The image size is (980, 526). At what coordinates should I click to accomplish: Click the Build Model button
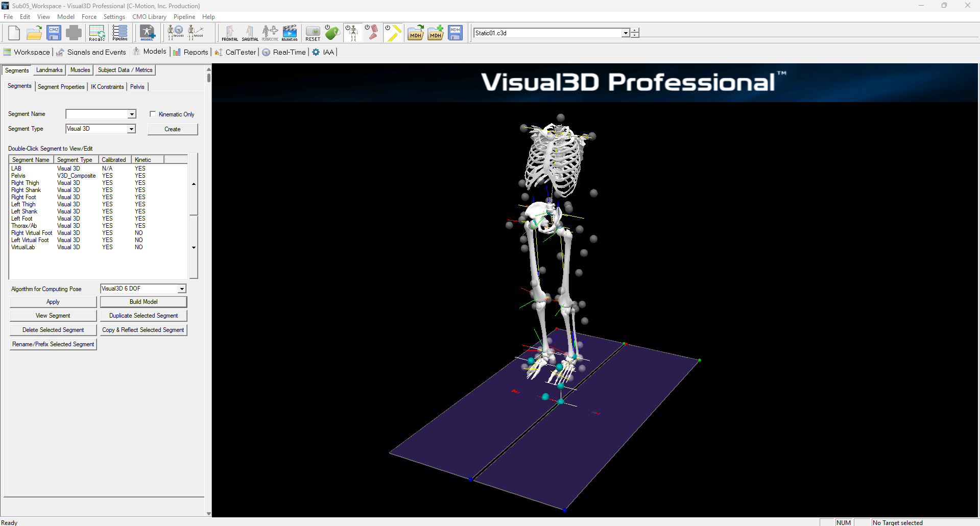click(x=144, y=302)
